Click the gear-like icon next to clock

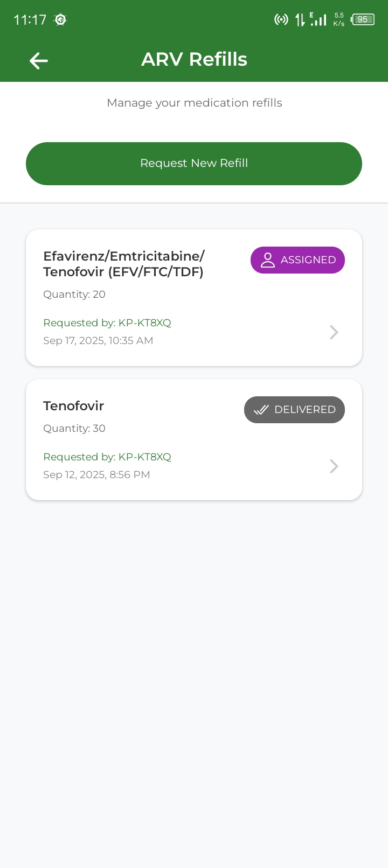pyautogui.click(x=60, y=20)
